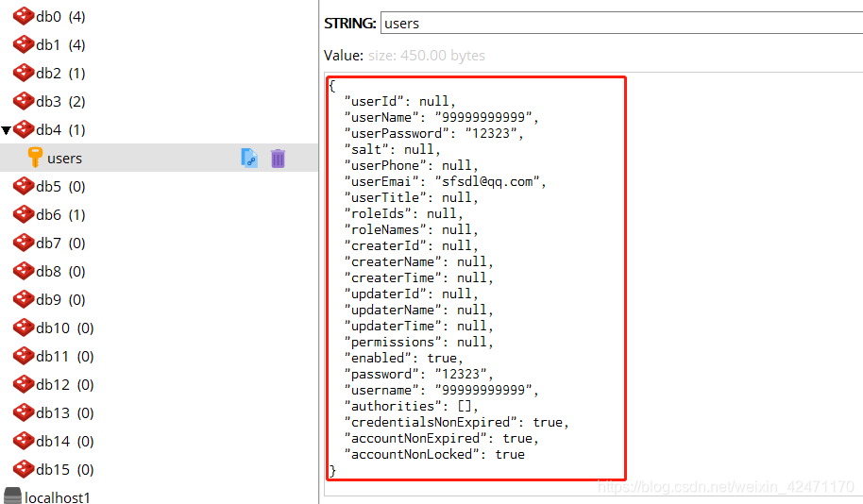Select the db6 (1) label
This screenshot has height=504, width=863.
point(60,214)
